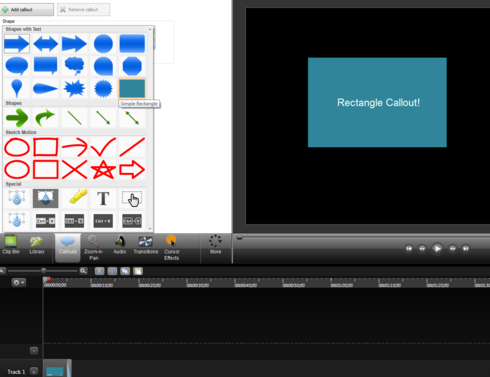Choose the oval speech bubble callout
The image size is (490, 377).
pos(17,66)
